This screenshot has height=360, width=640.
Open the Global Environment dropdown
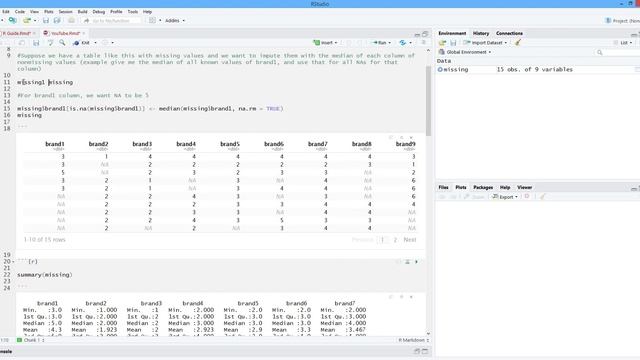tap(465, 52)
